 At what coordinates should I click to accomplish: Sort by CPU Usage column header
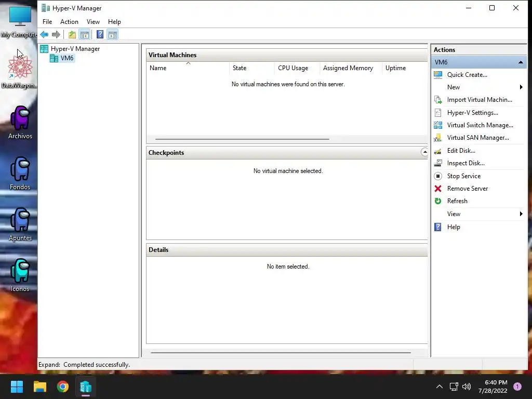click(297, 68)
